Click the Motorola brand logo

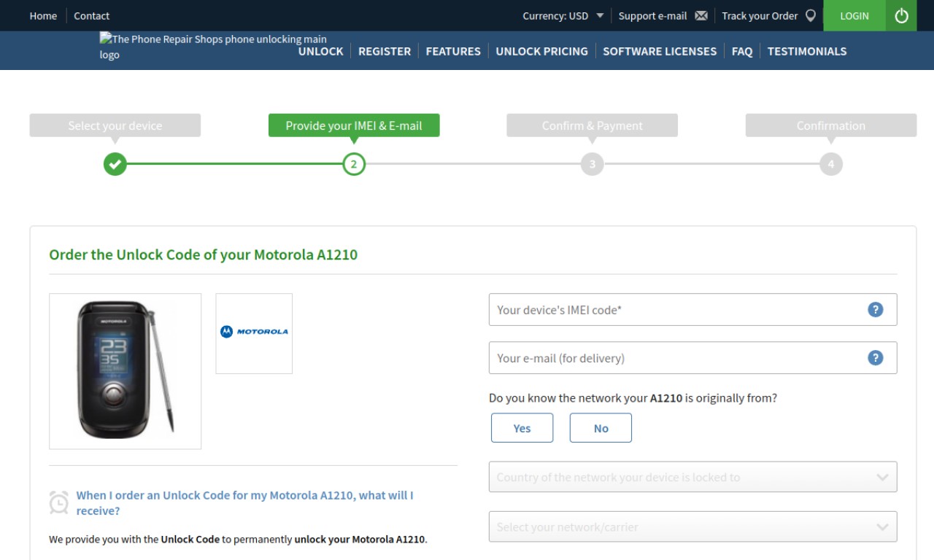point(254,333)
